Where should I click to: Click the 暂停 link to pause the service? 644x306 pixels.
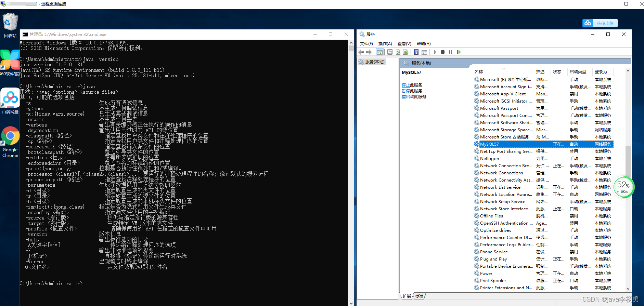pos(405,91)
